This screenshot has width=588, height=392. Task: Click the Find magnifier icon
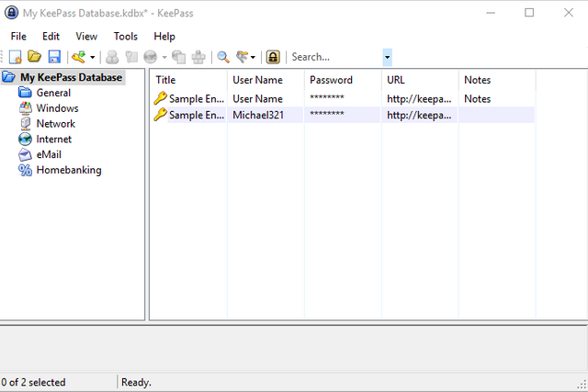point(223,57)
